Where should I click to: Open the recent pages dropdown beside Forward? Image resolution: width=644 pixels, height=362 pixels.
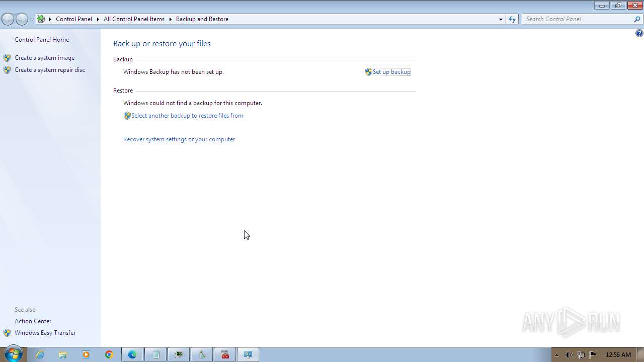point(32,19)
